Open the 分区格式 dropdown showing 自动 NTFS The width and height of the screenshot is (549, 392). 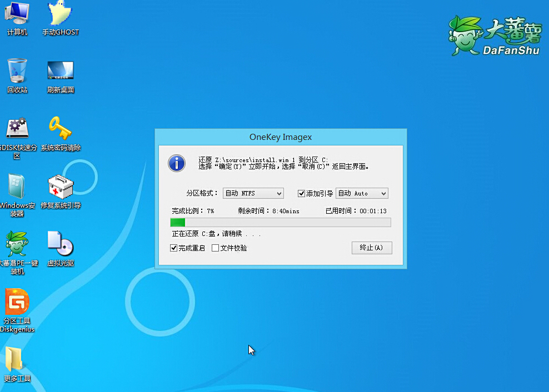(253, 193)
